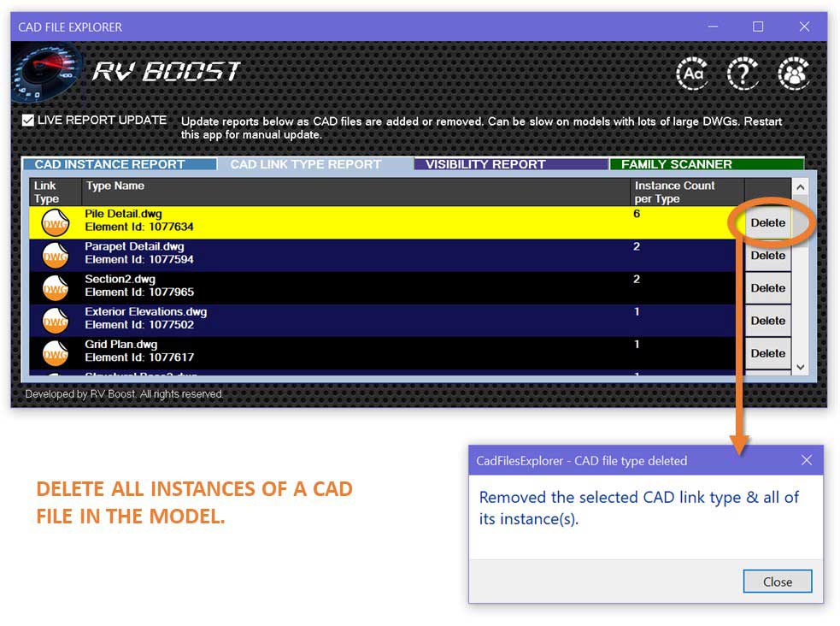Click the RV Boost speedometer logo
This screenshot has width=840, height=626.
tap(47, 73)
